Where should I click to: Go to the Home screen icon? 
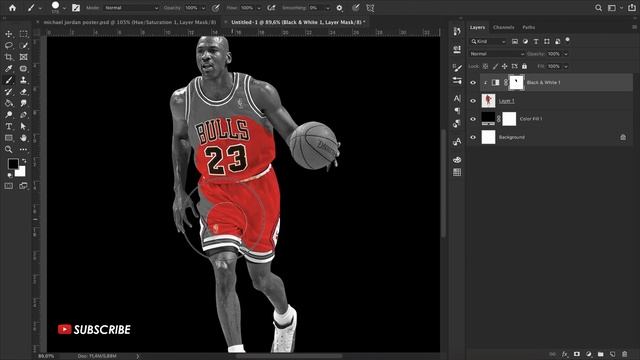[12, 8]
